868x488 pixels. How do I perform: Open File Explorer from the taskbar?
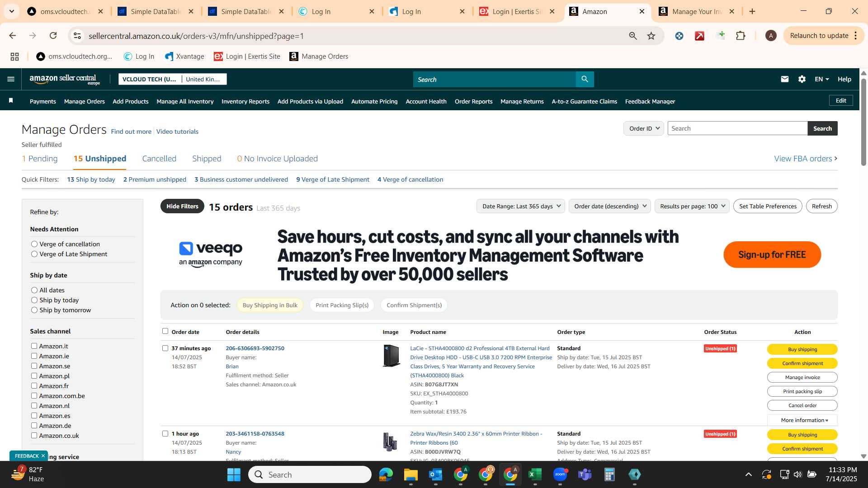(x=410, y=474)
